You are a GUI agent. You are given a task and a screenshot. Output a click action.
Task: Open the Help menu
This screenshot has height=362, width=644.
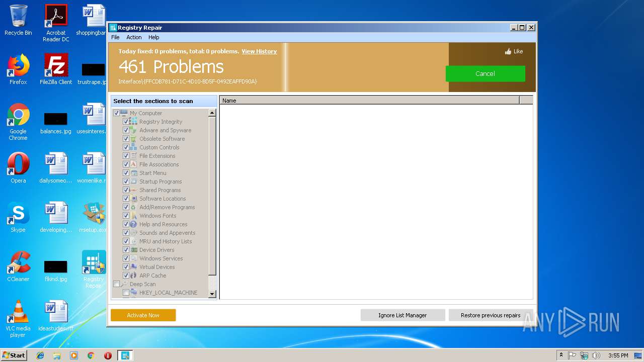pyautogui.click(x=154, y=37)
